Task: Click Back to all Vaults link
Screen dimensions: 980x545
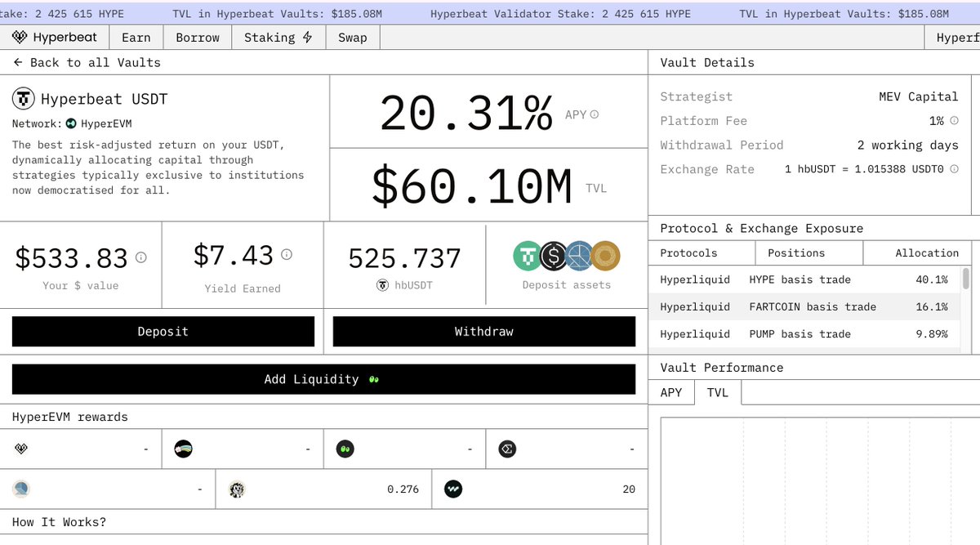Action: 87,62
